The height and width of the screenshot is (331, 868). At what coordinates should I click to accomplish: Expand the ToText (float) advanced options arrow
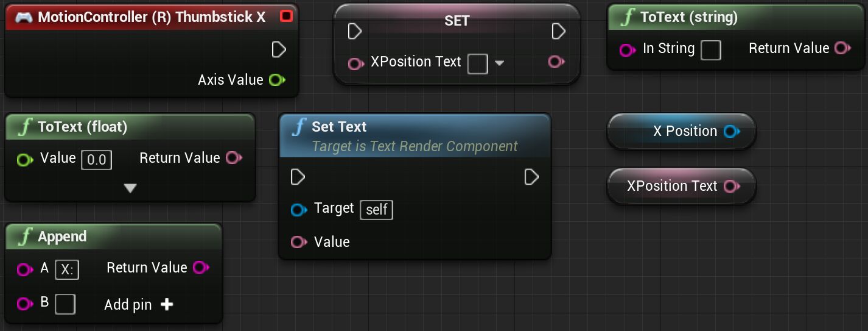[130, 188]
